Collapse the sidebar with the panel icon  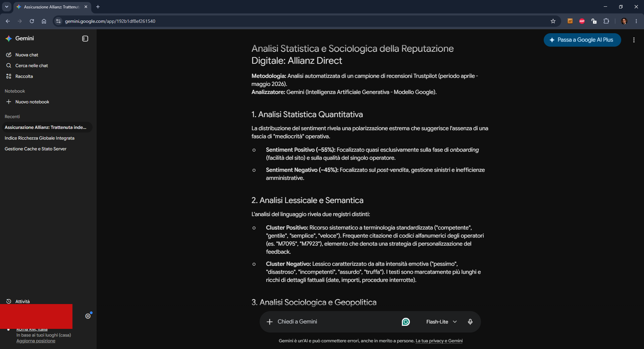click(85, 39)
